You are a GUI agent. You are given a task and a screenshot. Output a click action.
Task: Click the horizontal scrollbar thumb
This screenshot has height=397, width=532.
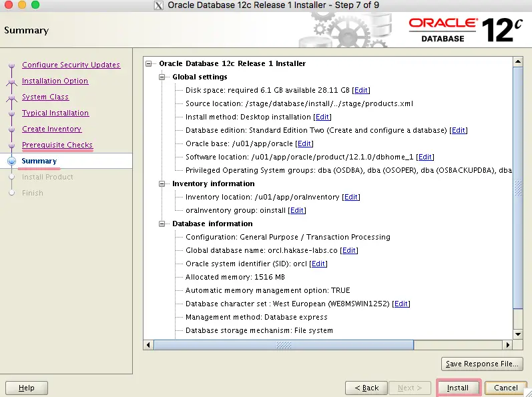point(284,345)
